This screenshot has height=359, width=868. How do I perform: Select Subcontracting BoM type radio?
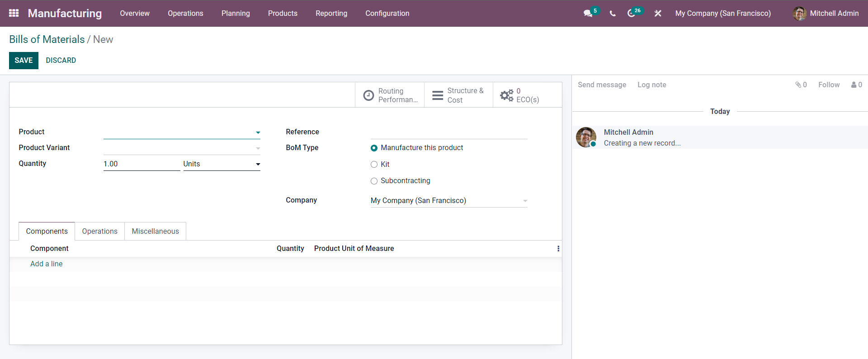pyautogui.click(x=374, y=181)
